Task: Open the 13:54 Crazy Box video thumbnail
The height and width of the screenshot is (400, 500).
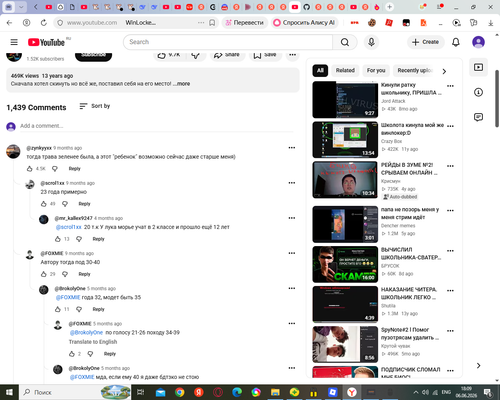Action: pos(345,140)
